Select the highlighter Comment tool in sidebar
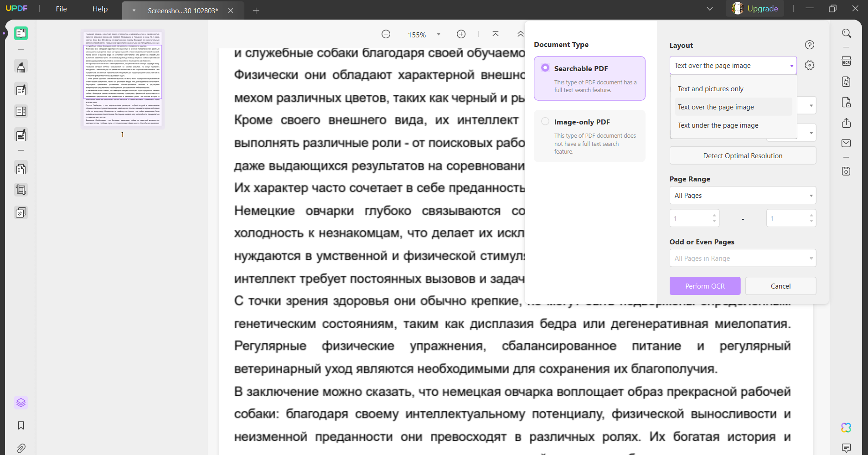The width and height of the screenshot is (868, 455). [21, 67]
